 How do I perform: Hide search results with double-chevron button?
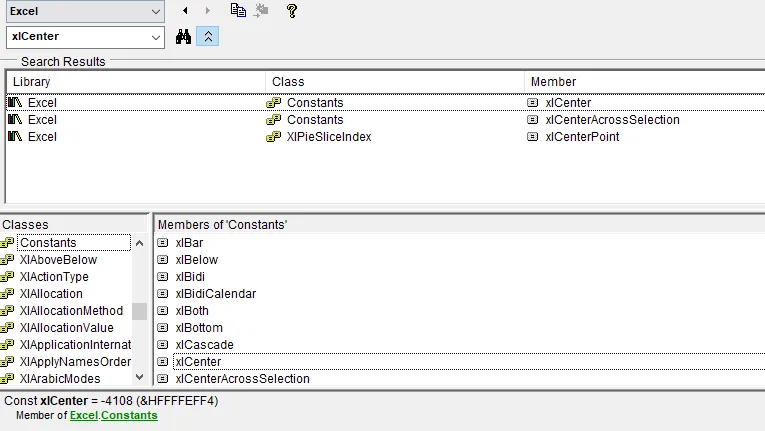tap(208, 37)
